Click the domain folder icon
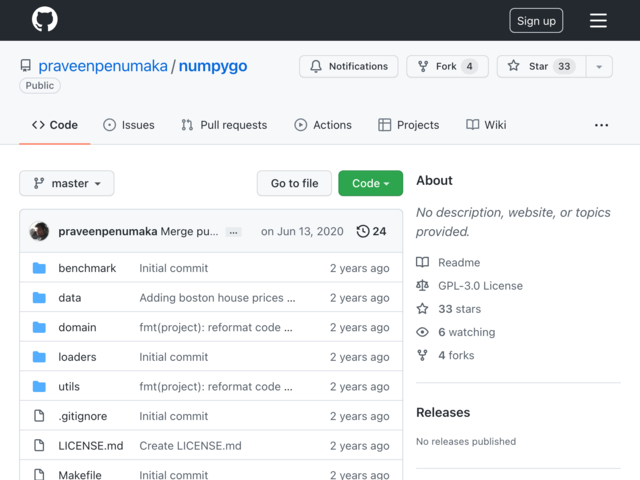Image resolution: width=640 pixels, height=480 pixels. [39, 327]
